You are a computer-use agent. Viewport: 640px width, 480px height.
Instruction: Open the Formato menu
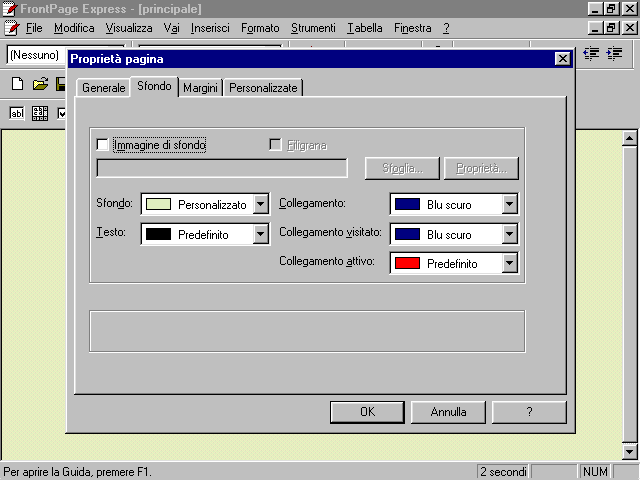(260, 28)
